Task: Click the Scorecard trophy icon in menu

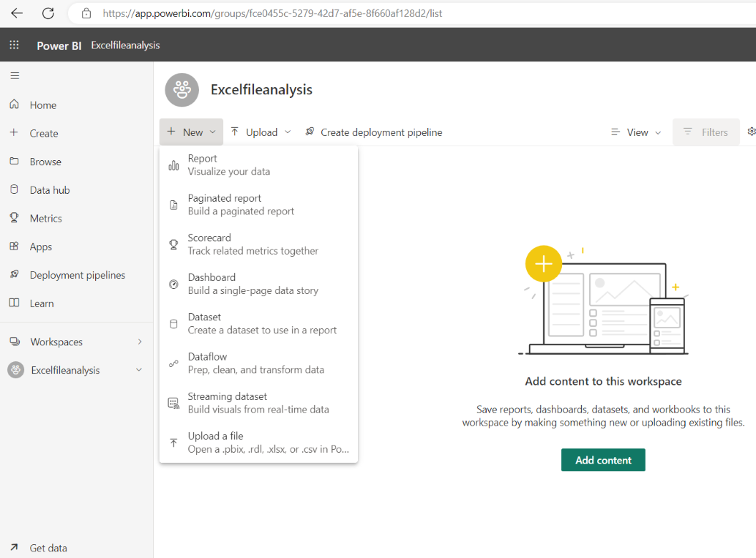Action: click(173, 245)
